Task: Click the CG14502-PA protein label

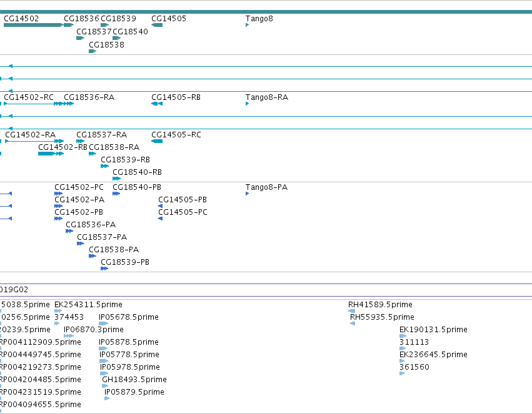Action: tap(79, 200)
